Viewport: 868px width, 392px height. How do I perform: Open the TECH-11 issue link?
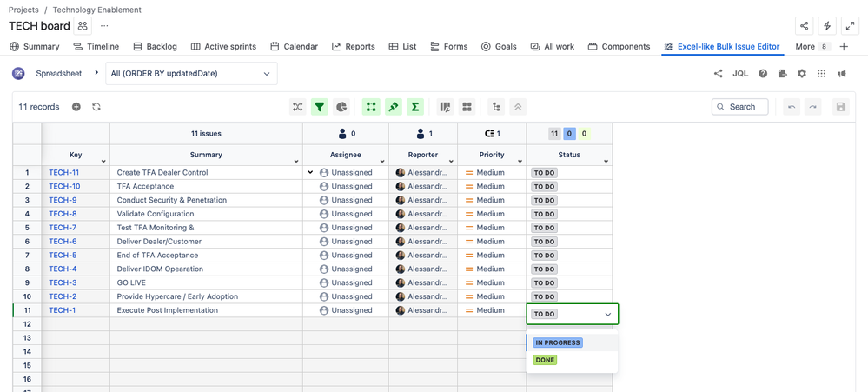pos(64,173)
